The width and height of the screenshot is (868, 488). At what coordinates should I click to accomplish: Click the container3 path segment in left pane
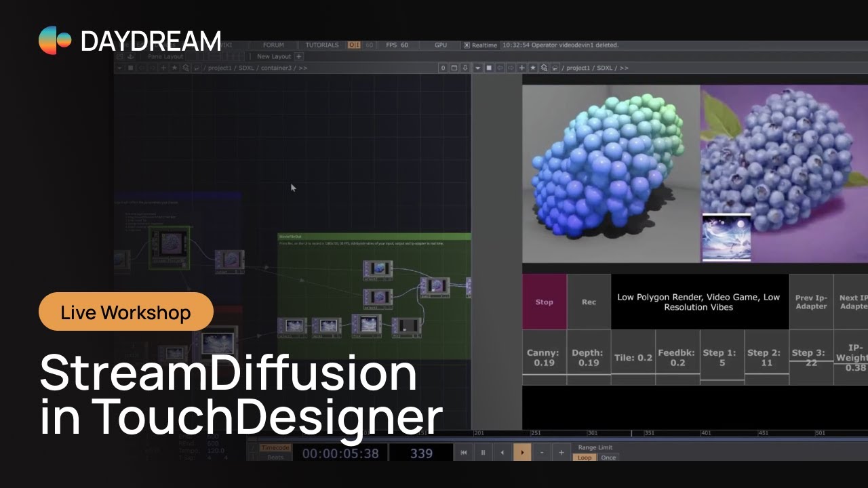(x=277, y=68)
